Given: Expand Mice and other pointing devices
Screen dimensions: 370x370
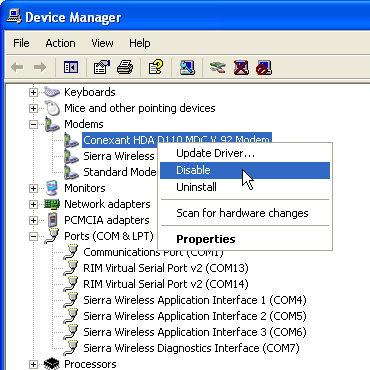Looking at the screenshot, I should [x=33, y=108].
